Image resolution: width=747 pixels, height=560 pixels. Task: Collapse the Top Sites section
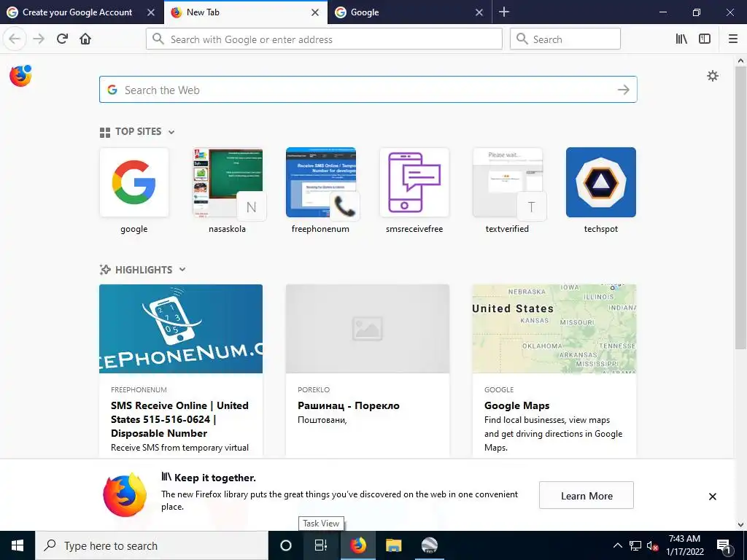(x=171, y=132)
